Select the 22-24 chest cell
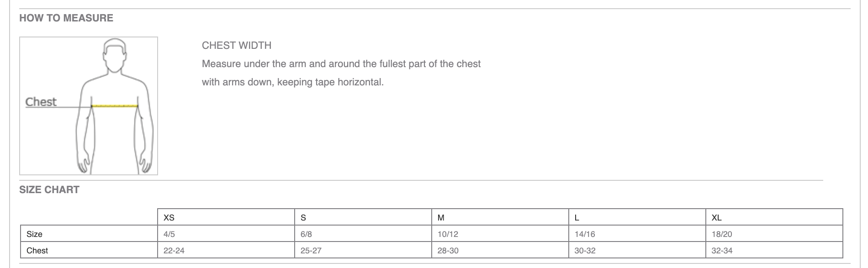 tap(174, 251)
